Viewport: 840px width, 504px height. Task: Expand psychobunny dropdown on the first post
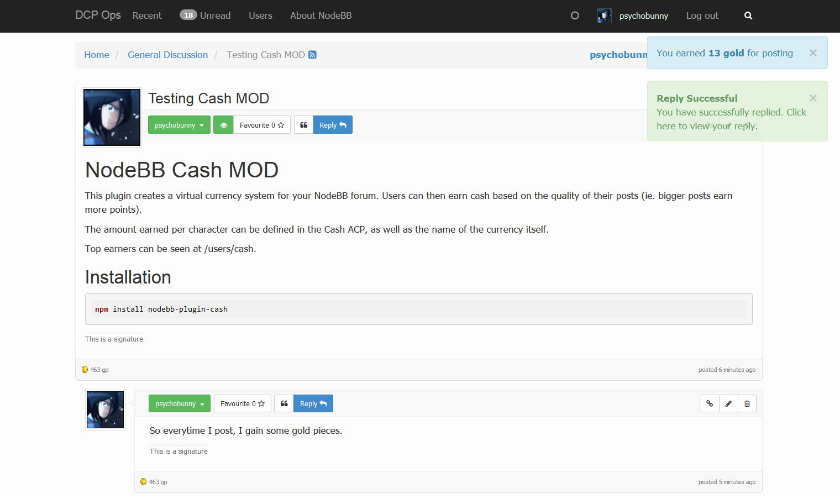179,125
